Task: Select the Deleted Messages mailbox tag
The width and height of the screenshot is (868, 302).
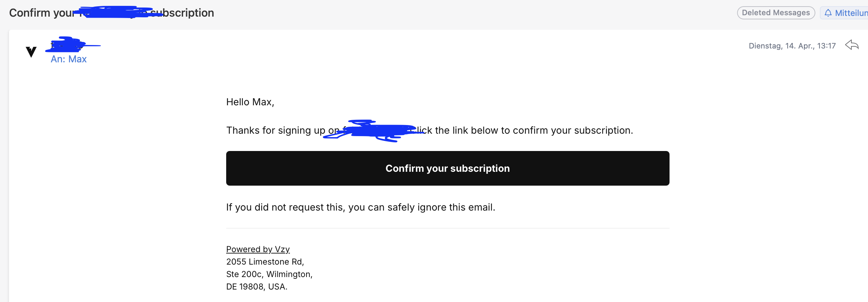Action: click(x=776, y=13)
